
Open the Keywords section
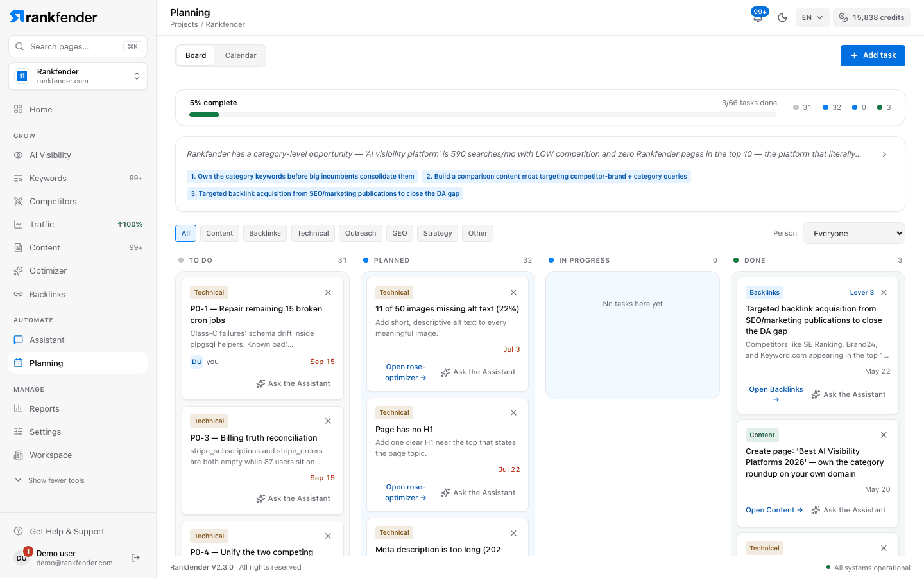[78, 178]
